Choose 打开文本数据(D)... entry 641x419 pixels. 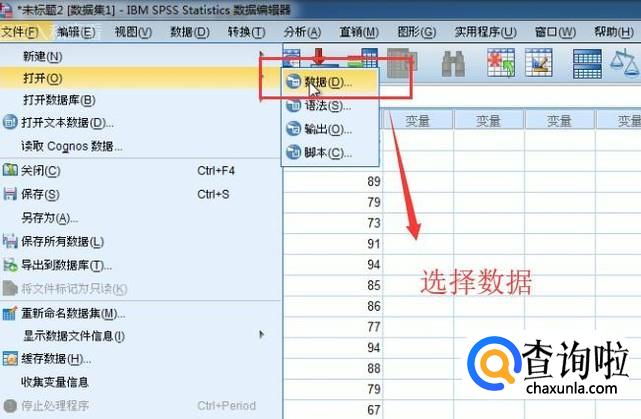[141, 122]
